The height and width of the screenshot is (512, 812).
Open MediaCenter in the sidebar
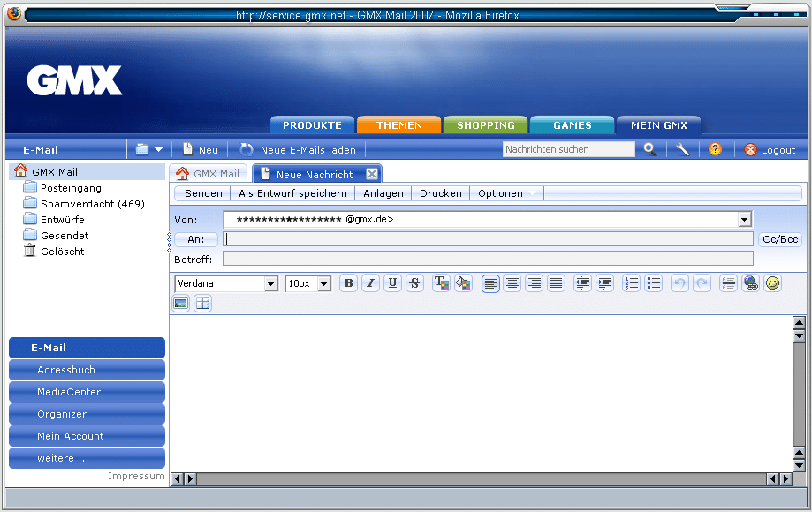pos(87,392)
